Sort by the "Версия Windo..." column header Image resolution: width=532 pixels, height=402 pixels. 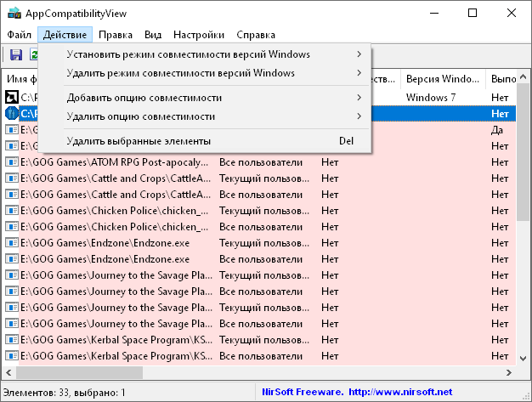442,79
